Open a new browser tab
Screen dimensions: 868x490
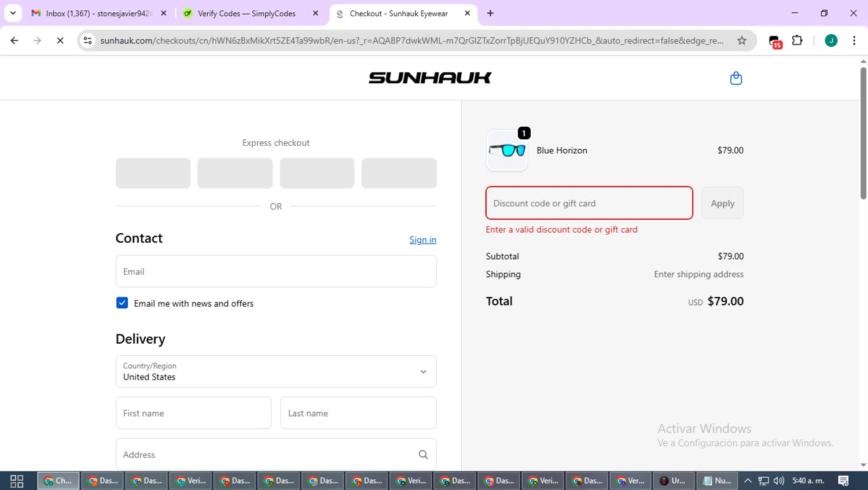[x=490, y=13]
